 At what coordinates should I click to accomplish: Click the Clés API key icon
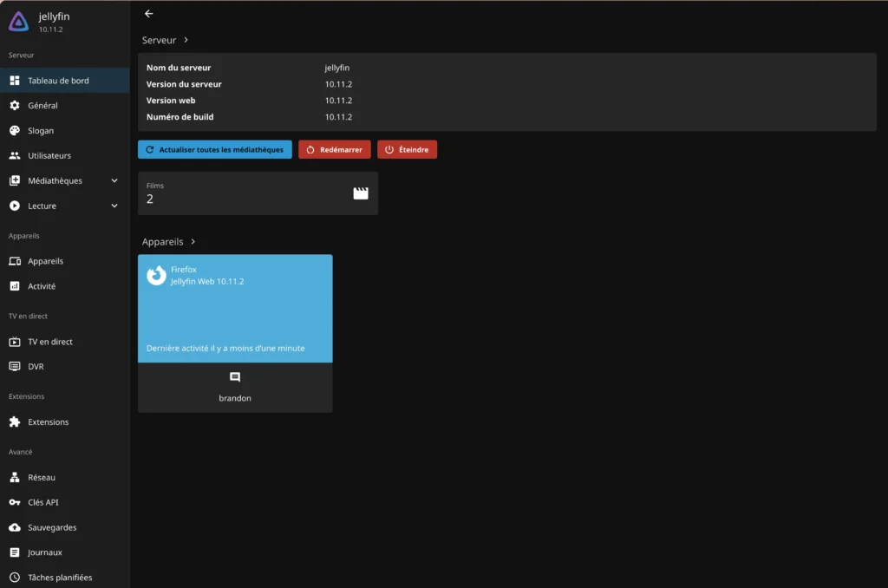click(x=14, y=502)
